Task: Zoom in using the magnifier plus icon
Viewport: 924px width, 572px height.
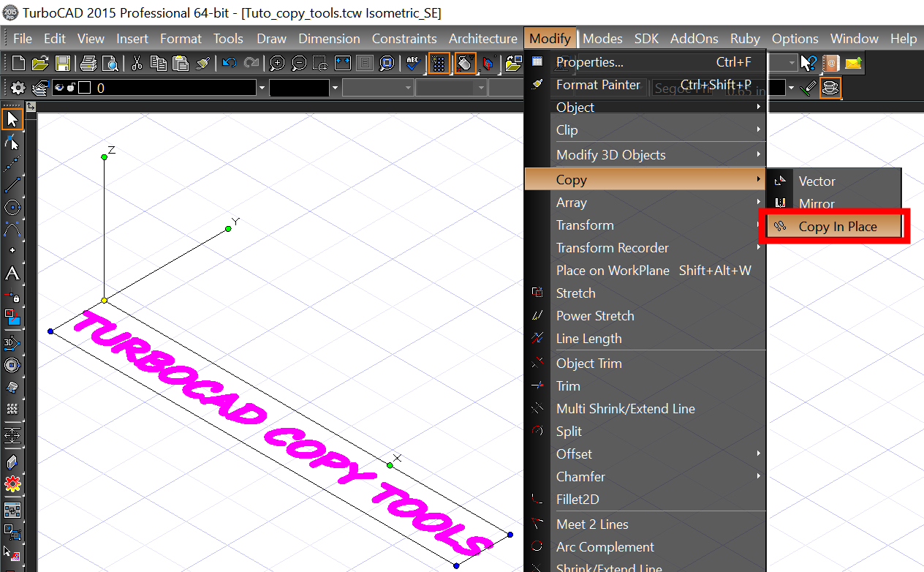Action: click(x=276, y=63)
